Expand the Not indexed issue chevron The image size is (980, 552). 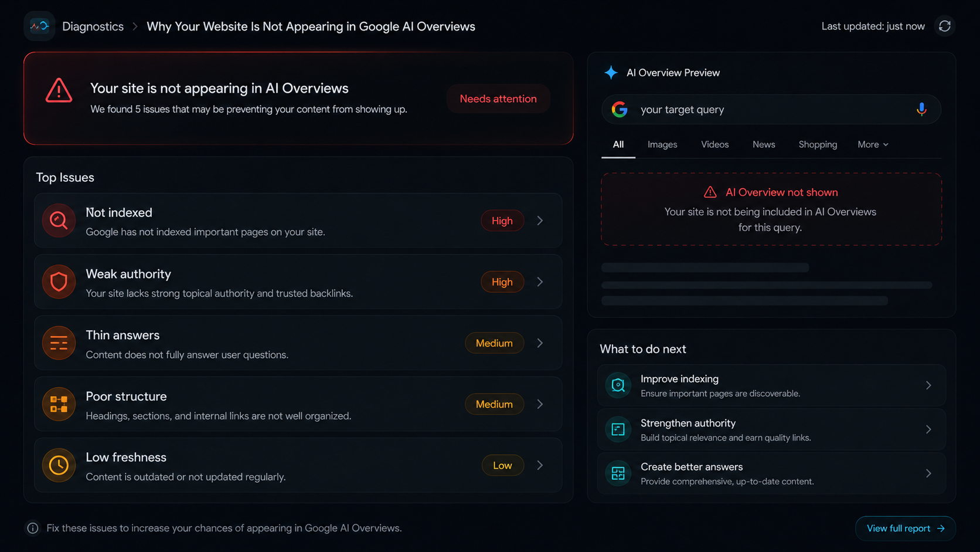tap(540, 221)
